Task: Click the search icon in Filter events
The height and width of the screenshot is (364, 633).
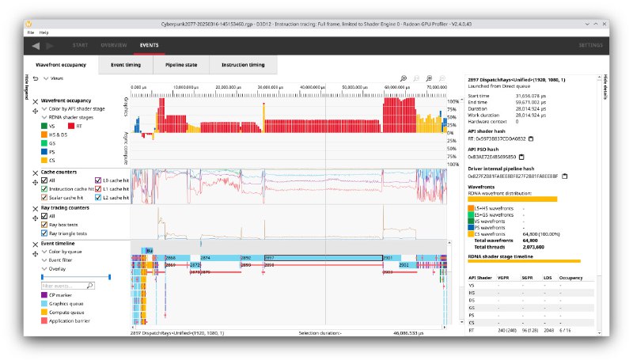Action: click(x=90, y=286)
